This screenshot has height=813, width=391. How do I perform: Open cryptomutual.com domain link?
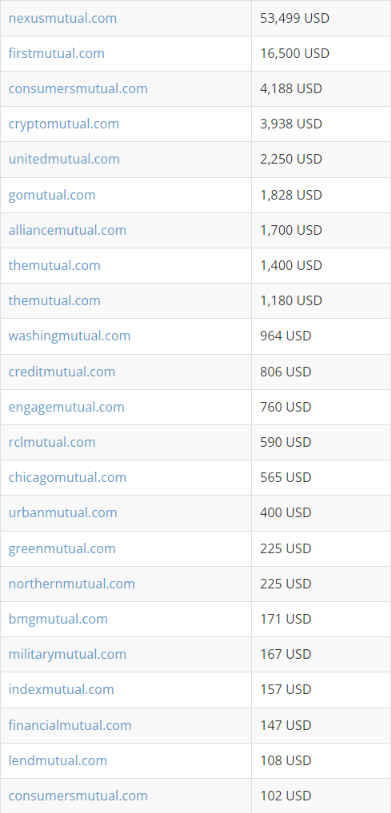pyautogui.click(x=64, y=124)
